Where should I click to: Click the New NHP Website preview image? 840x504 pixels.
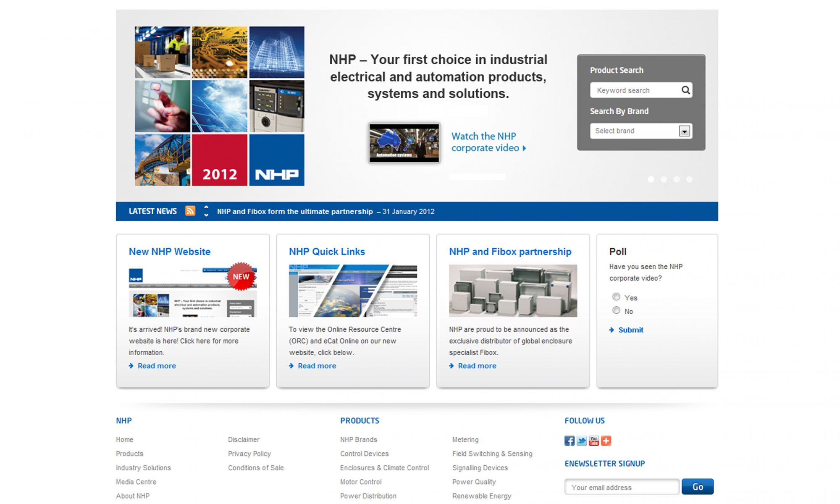tap(193, 291)
